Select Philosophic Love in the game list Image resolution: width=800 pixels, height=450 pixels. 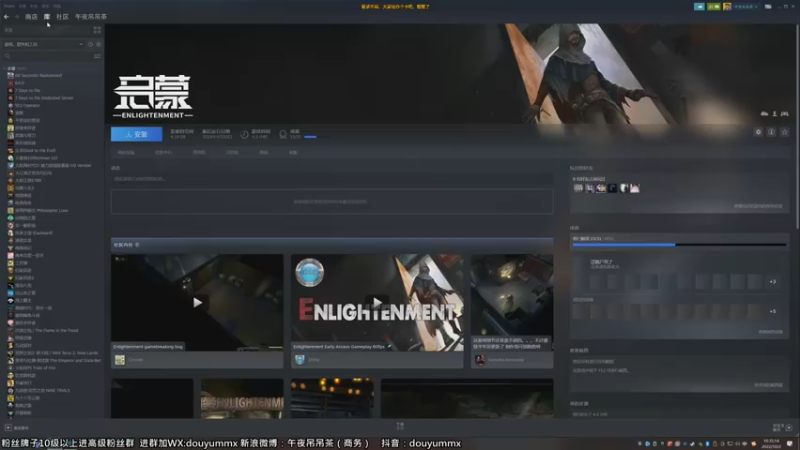tap(39, 210)
